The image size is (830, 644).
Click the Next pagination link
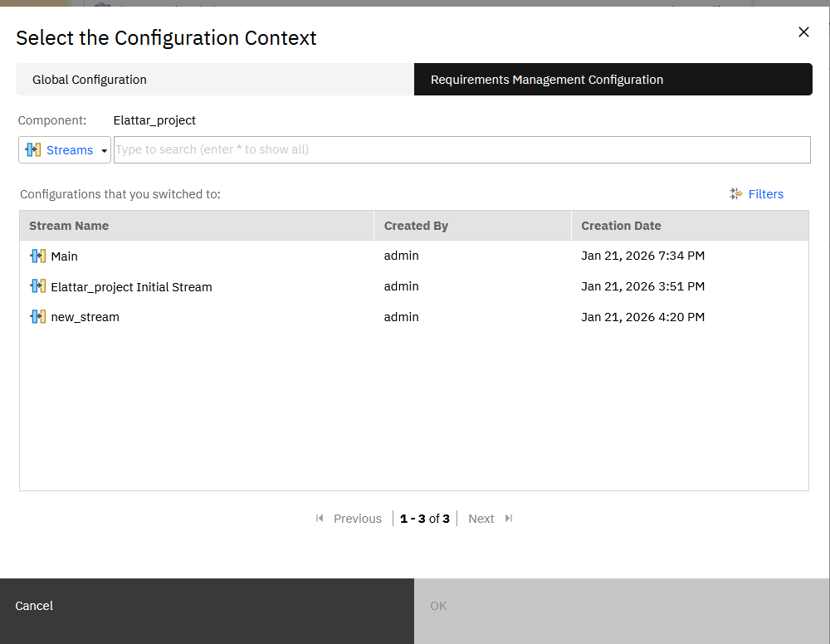(x=481, y=518)
